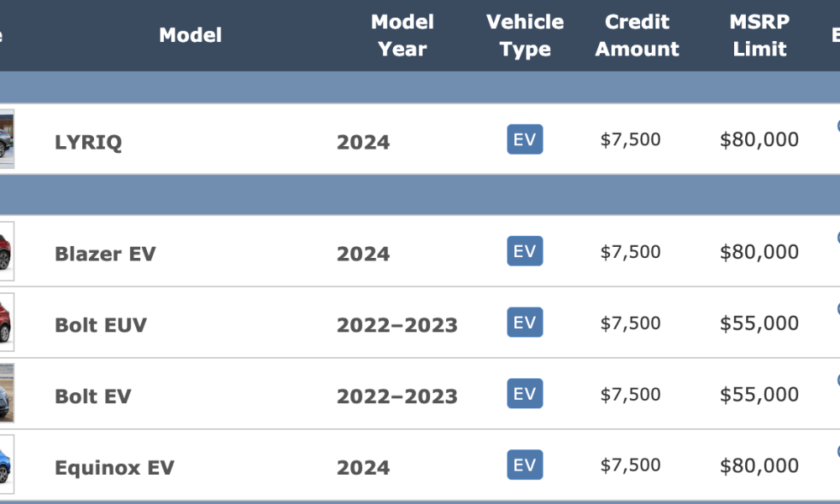Click the EV badge in the LYRIQ row
This screenshot has width=840, height=504.
524,139
